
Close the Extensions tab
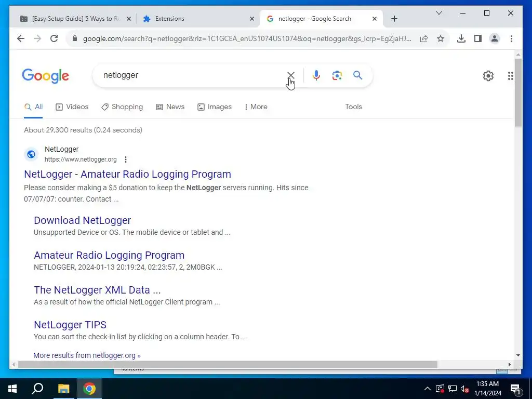(252, 19)
